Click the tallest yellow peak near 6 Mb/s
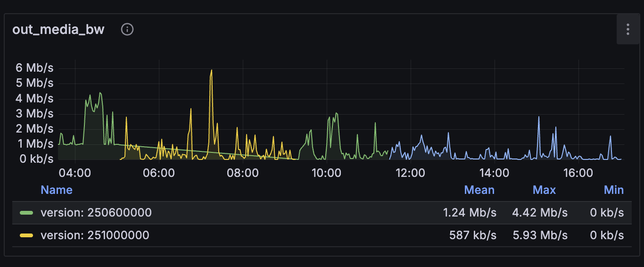This screenshot has width=644, height=267. [211, 71]
